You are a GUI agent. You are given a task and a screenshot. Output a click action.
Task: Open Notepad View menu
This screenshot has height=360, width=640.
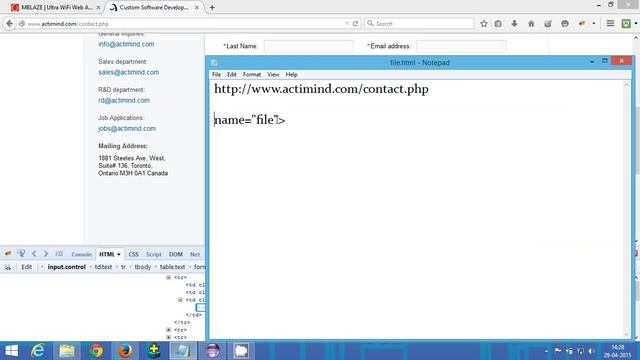point(273,75)
